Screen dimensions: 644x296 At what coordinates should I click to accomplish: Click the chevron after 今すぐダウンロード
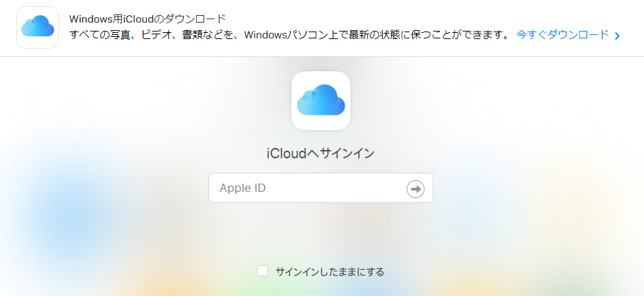(617, 36)
